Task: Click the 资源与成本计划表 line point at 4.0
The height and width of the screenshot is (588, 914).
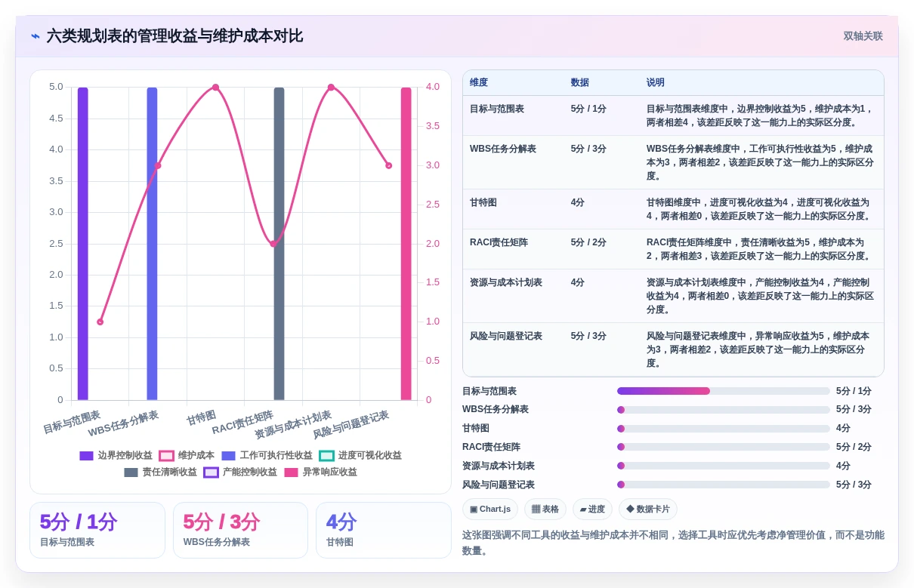Action: (x=331, y=88)
